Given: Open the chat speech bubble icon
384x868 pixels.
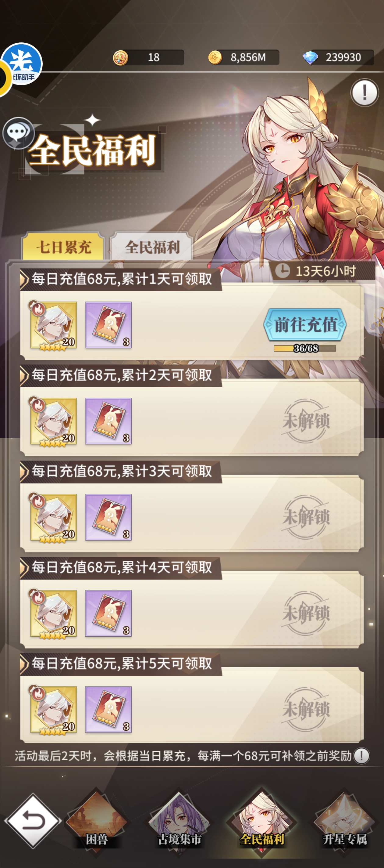Looking at the screenshot, I should [x=19, y=133].
